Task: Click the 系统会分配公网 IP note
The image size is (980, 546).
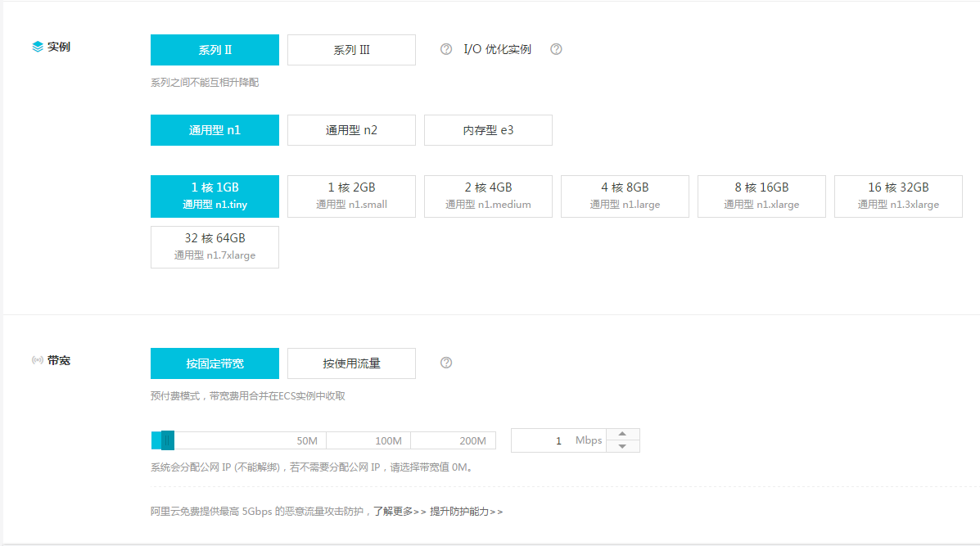Action: [x=313, y=467]
